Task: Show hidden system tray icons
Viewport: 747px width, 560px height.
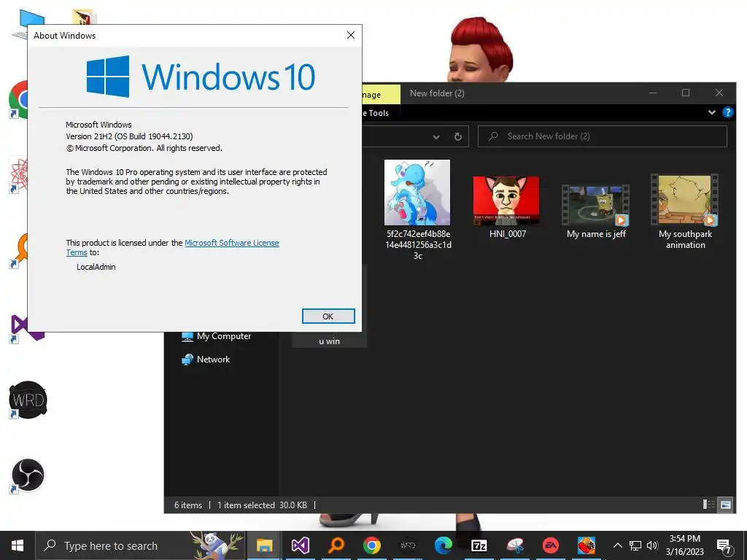Action: 617,545
